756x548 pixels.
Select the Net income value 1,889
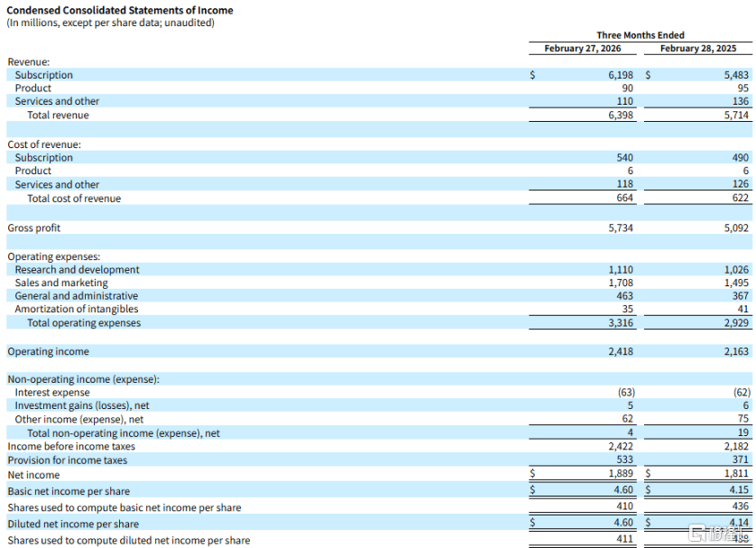point(620,475)
